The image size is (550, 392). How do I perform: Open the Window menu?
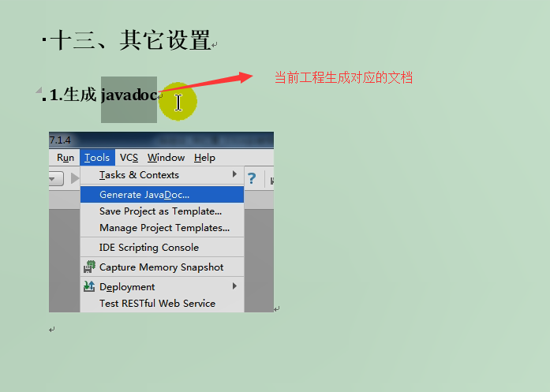[166, 158]
